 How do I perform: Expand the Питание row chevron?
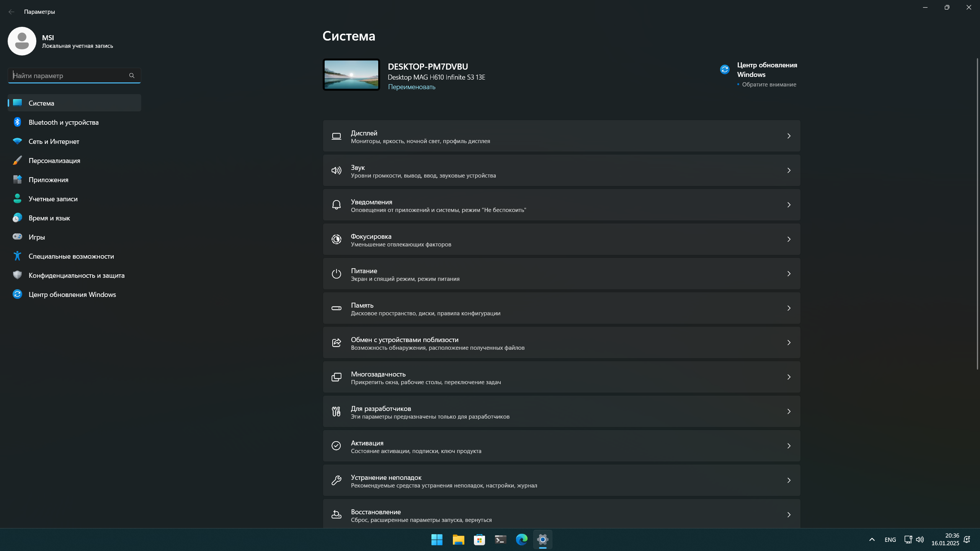(789, 274)
